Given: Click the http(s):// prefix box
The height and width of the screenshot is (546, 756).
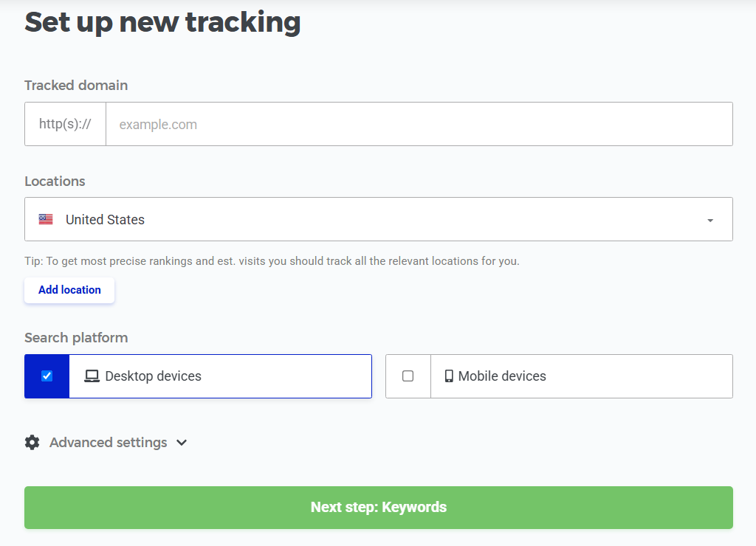Looking at the screenshot, I should tap(65, 124).
